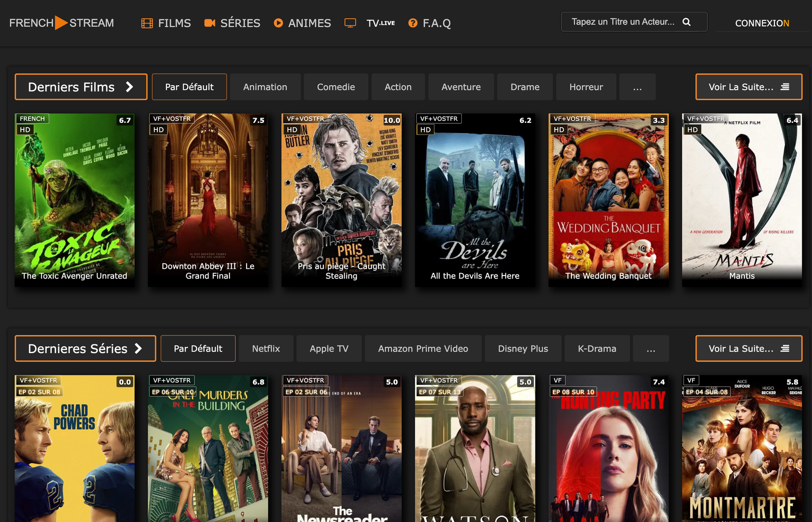Click the Séries camera icon
The image size is (812, 522).
[x=210, y=23]
